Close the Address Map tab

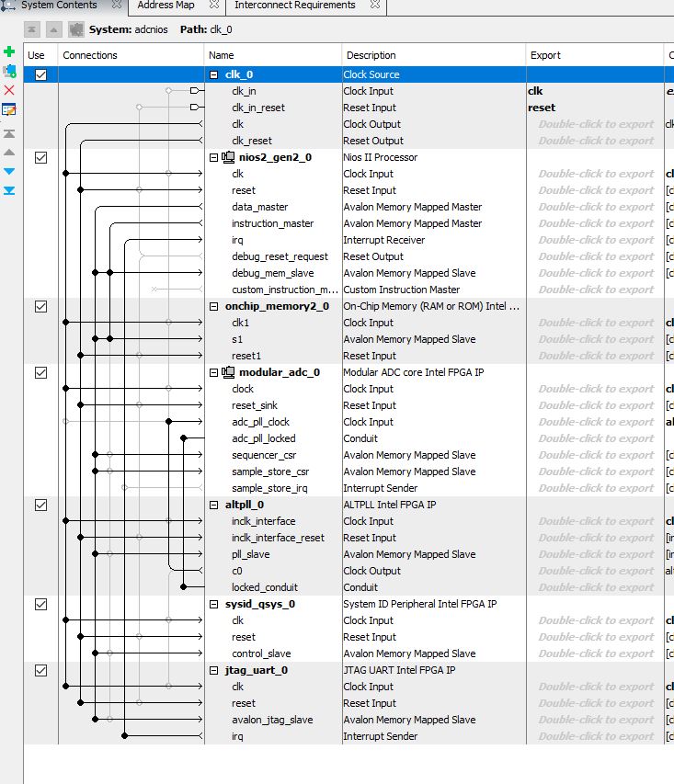pos(214,5)
